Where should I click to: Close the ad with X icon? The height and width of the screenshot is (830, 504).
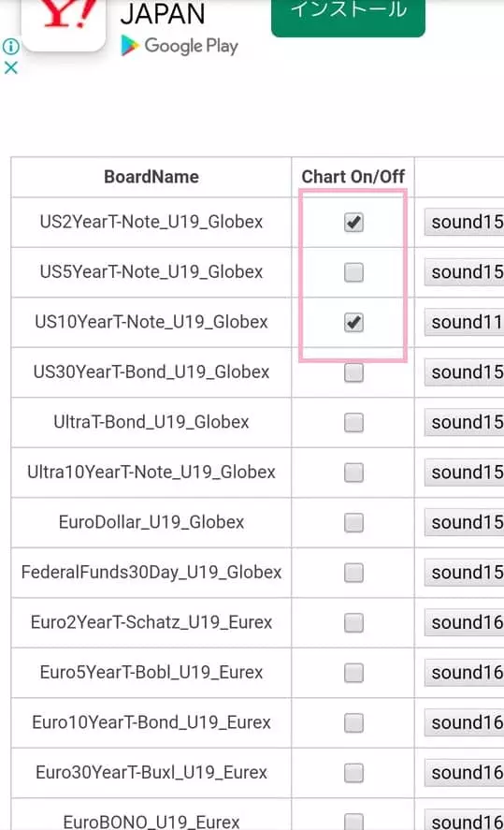point(10,67)
